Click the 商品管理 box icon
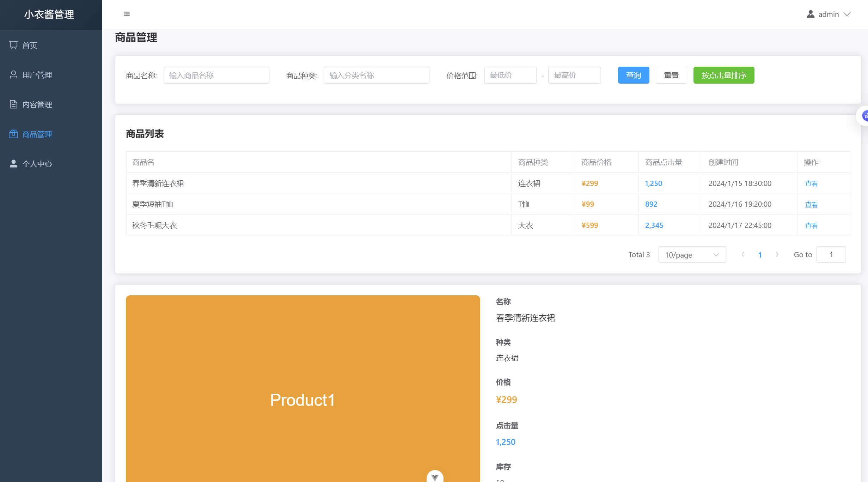Image resolution: width=868 pixels, height=482 pixels. pyautogui.click(x=13, y=134)
